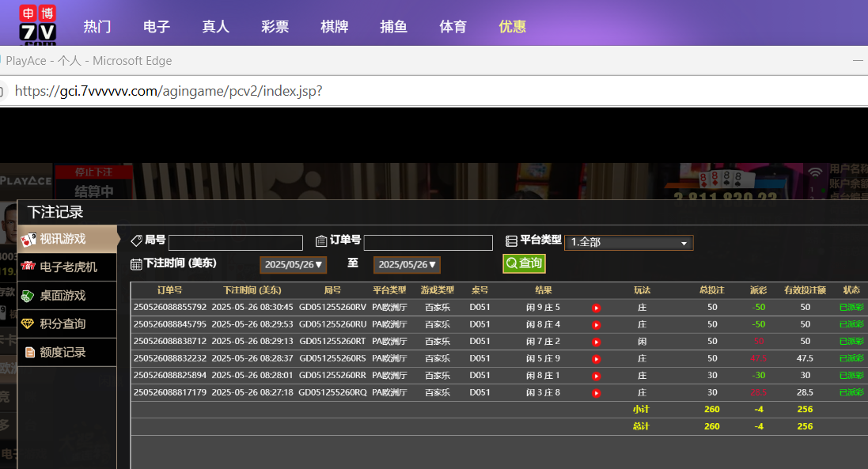This screenshot has height=469, width=868.
Task: Open the end date picker after 至
Action: pyautogui.click(x=407, y=264)
